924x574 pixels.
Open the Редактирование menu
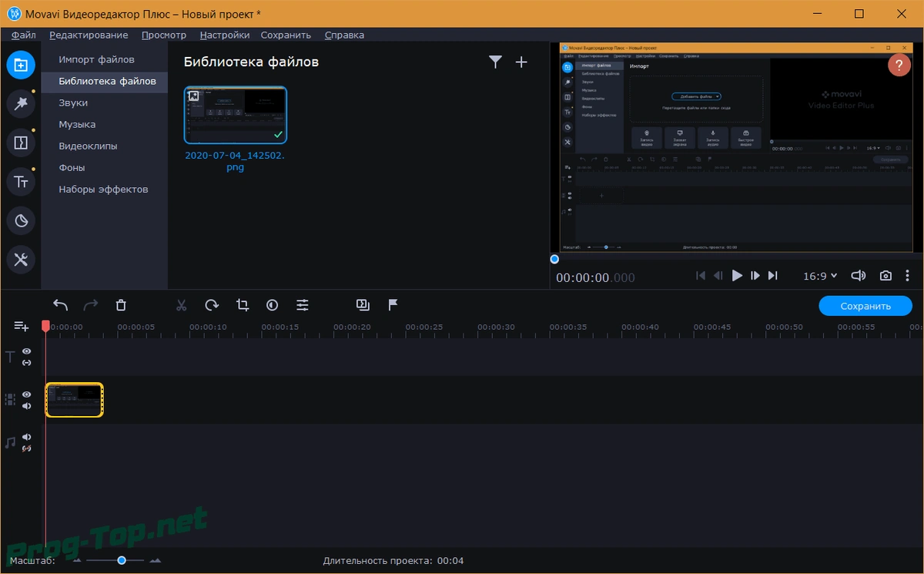(89, 35)
